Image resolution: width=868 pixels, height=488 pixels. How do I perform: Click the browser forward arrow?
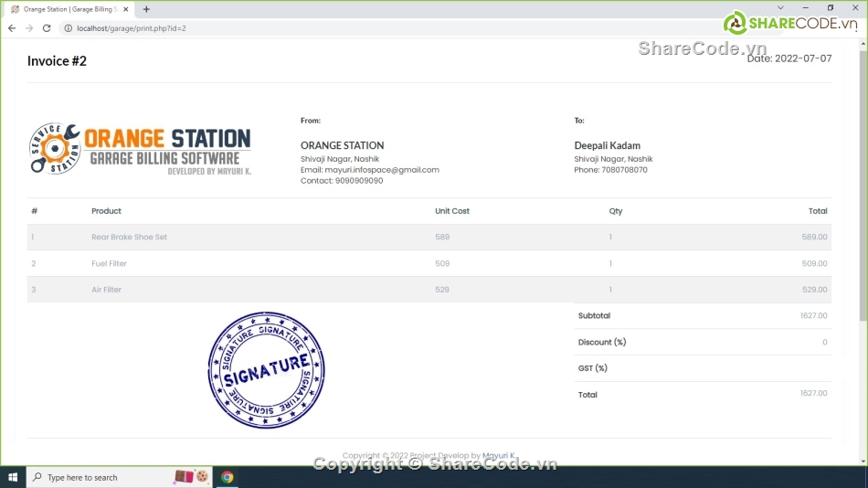29,28
